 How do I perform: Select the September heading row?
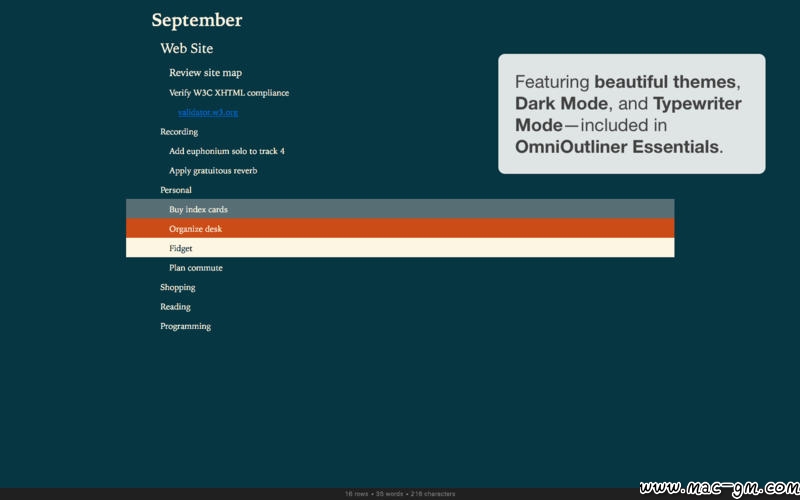196,20
